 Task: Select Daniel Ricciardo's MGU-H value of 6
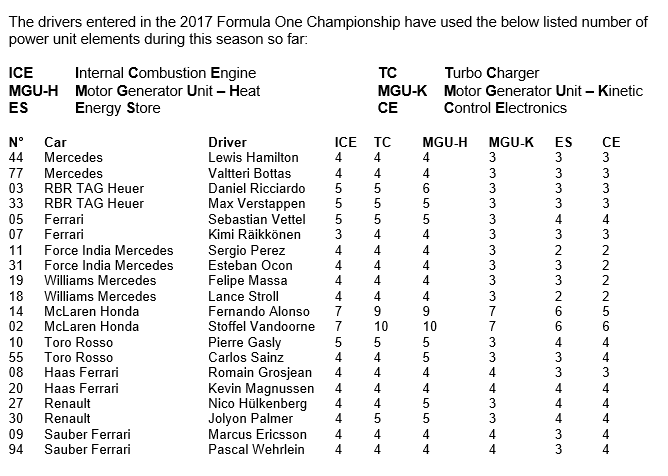[x=426, y=188]
